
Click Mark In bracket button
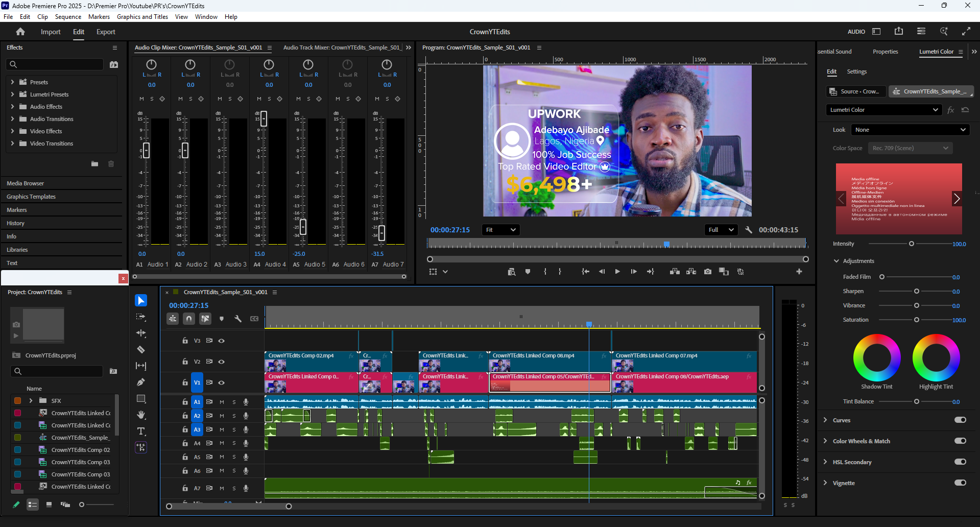(x=545, y=272)
